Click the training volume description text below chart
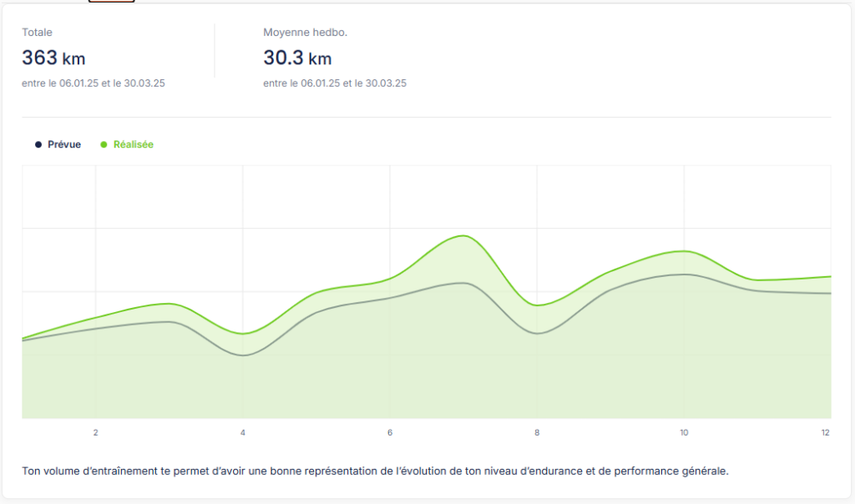The height and width of the screenshot is (504, 855). [375, 471]
